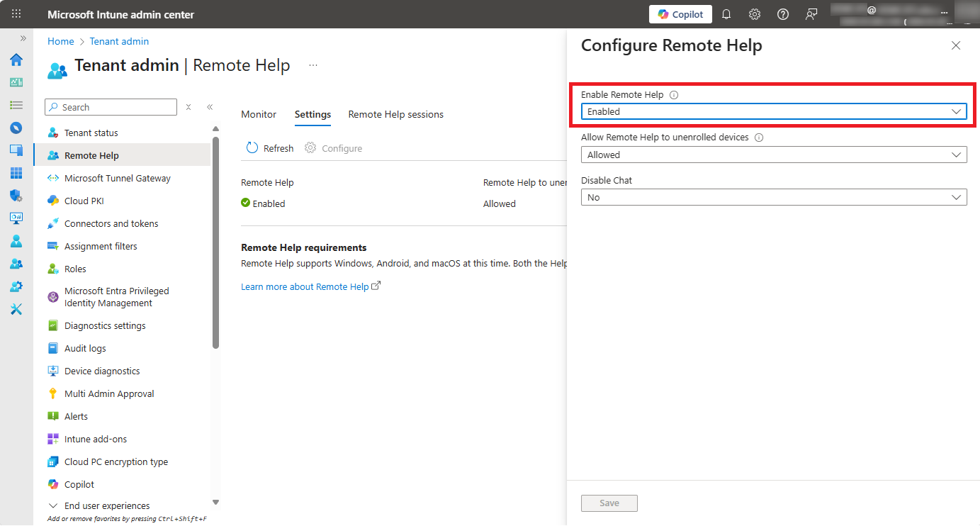Screen dimensions: 980x526
Task: Show info for unenrolled devices setting
Action: tap(759, 138)
